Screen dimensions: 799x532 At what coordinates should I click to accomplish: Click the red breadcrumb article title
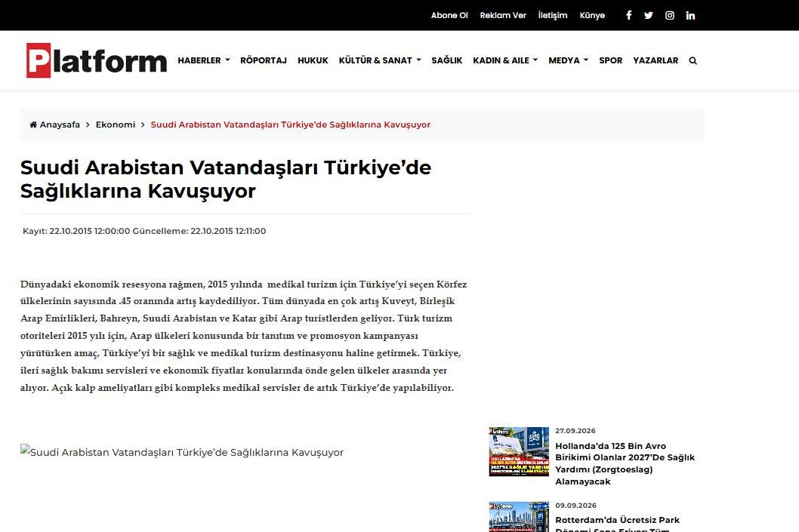coord(291,125)
